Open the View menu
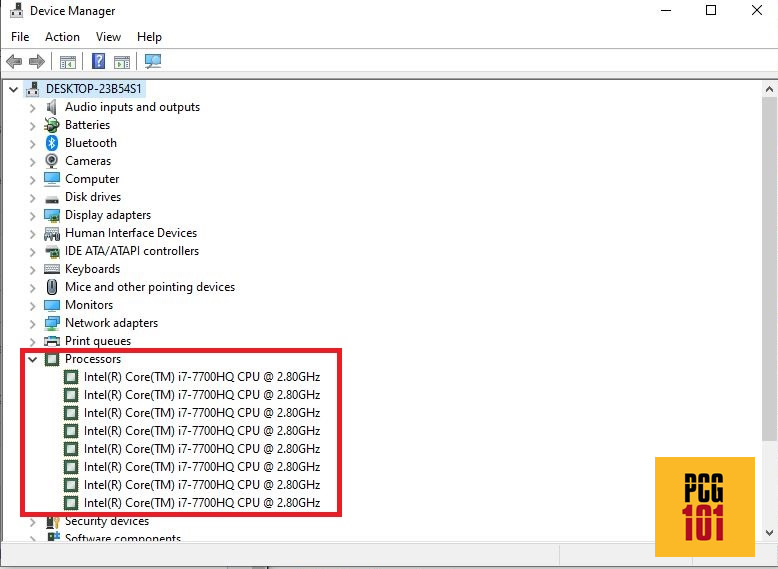 coord(108,37)
